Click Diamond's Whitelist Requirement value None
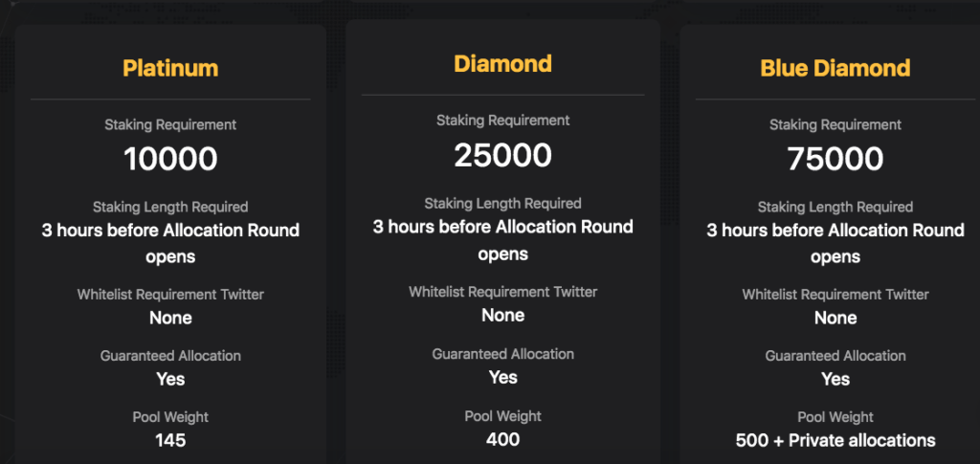Screen dimensions: 980x464 503,316
